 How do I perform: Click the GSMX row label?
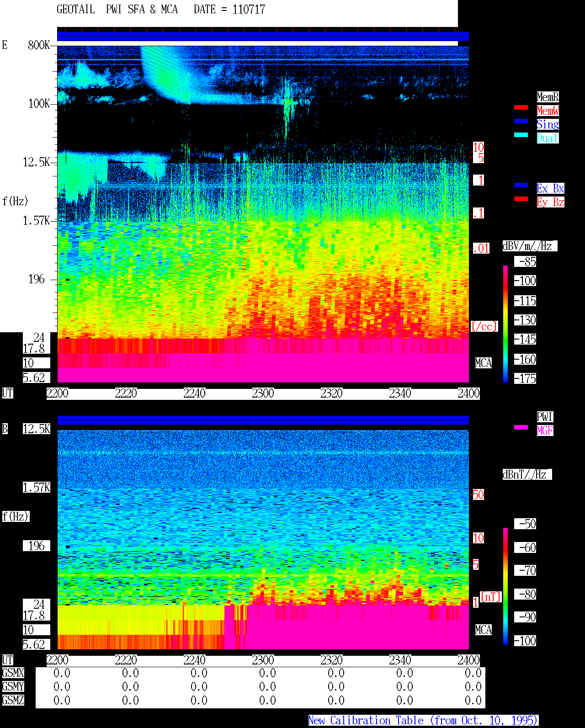(13, 673)
